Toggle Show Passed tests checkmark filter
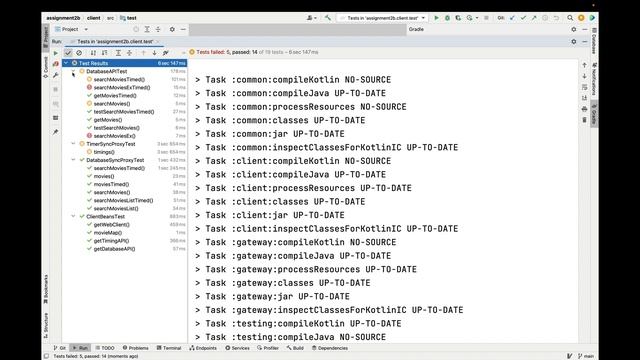The width and height of the screenshot is (640, 360). tap(68, 53)
